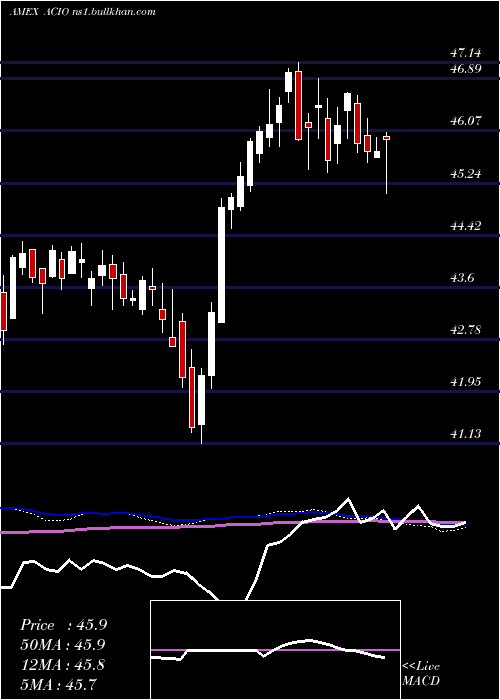Screen dimensions: 500x700
Task: Click the 46.07 price level label
Action: click(x=466, y=121)
